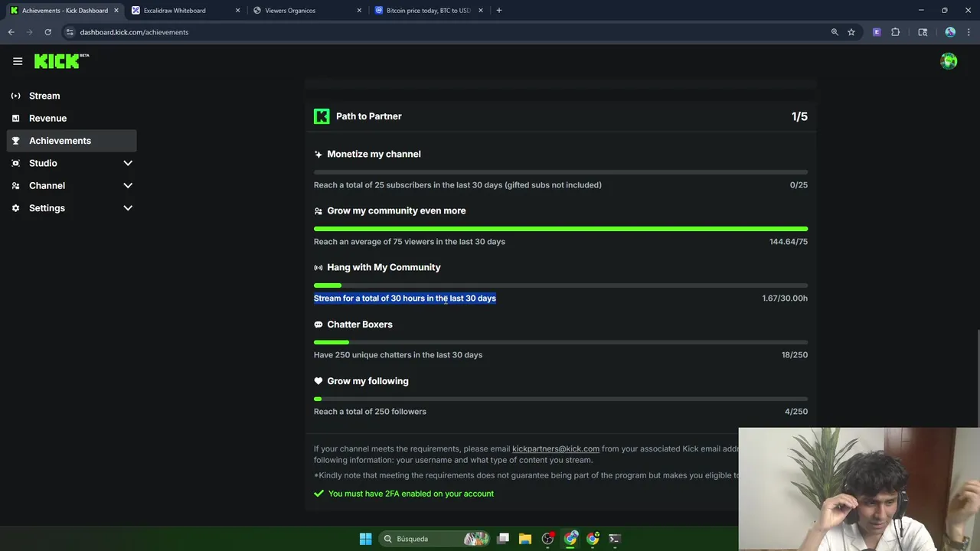Switch to the Bitcoin price today tab

(429, 11)
